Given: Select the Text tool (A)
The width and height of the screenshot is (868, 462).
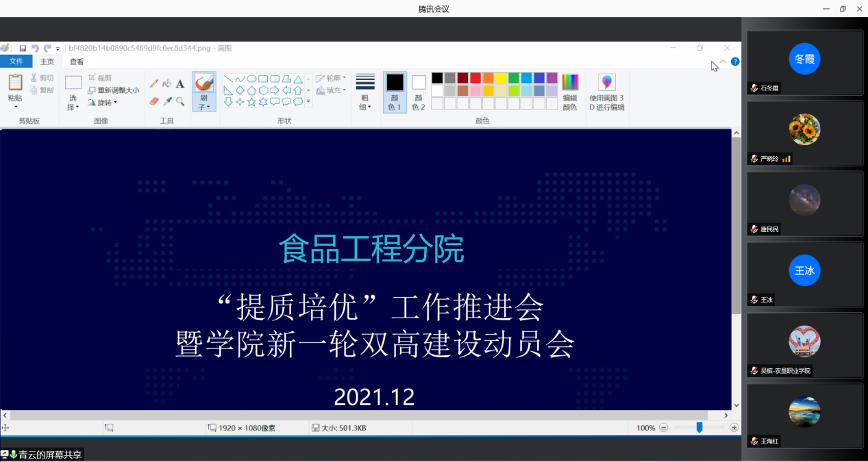Looking at the screenshot, I should click(x=180, y=84).
